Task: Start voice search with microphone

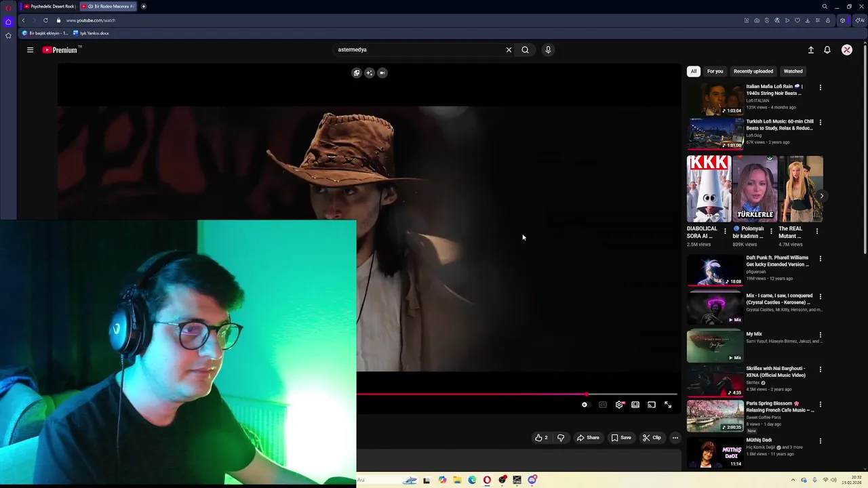Action: coord(548,49)
